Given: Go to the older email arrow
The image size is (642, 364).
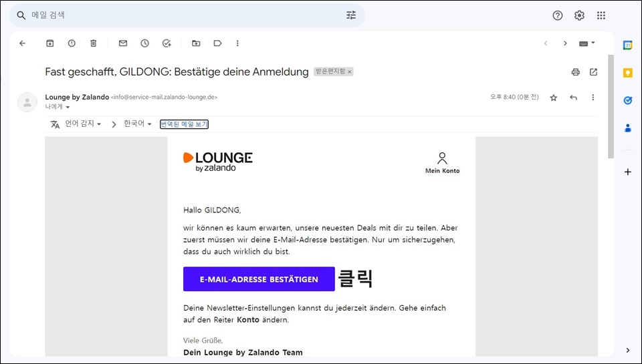Looking at the screenshot, I should [565, 43].
